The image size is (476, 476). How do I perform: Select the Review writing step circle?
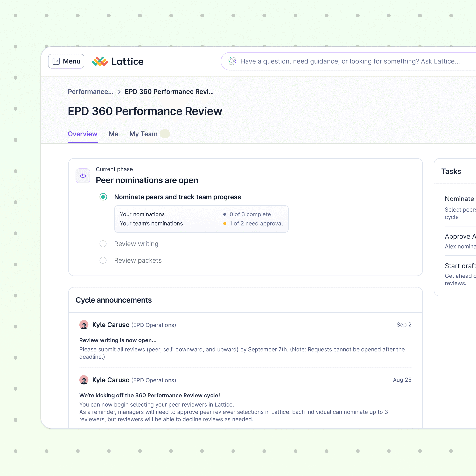[103, 244]
